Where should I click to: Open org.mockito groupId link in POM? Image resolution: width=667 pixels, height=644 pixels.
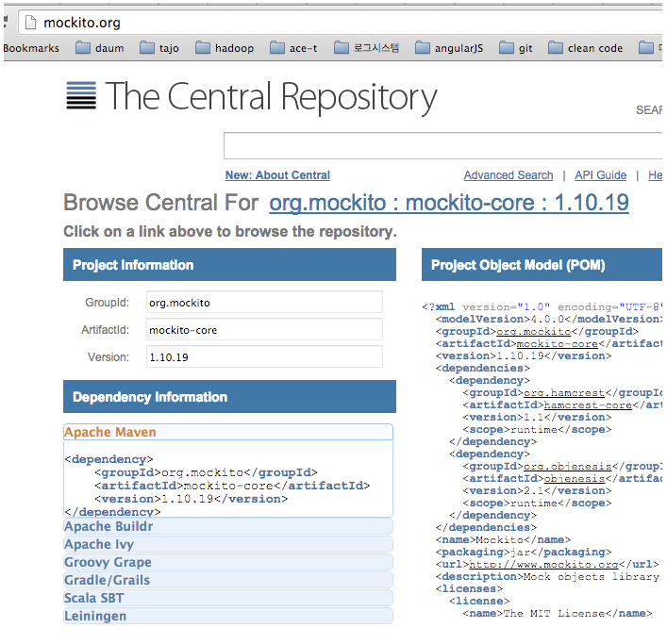533,331
